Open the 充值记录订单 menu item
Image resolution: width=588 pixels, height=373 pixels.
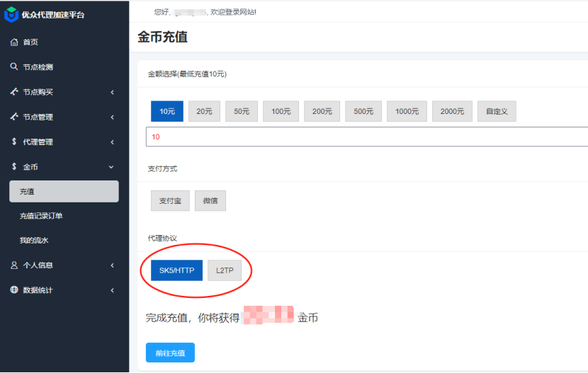(46, 216)
